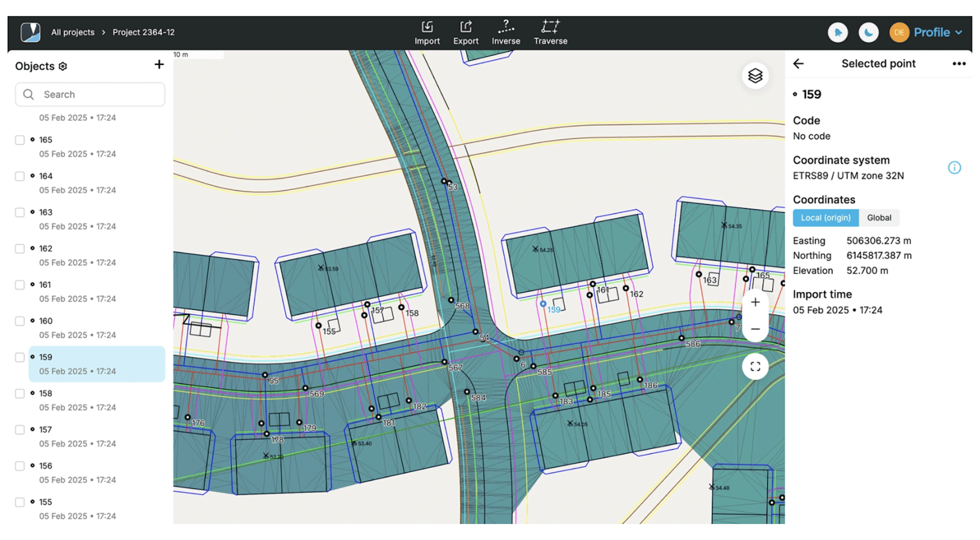Navigate to All projects breadcrumb
This screenshot has width=980, height=540.
[73, 32]
